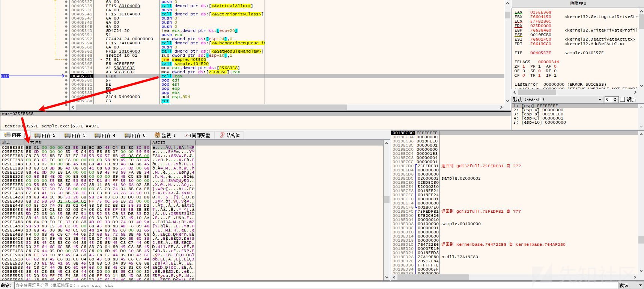Toggle the OF flag value
Image resolution: width=644 pixels, height=289 pixels.
pos(524,71)
